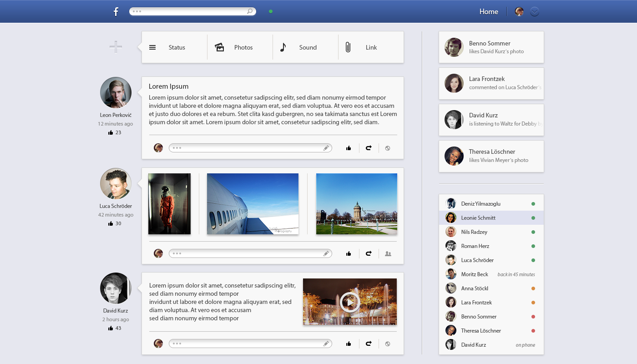Open David Kurz's listening notification
This screenshot has height=364, width=637.
pos(491,120)
